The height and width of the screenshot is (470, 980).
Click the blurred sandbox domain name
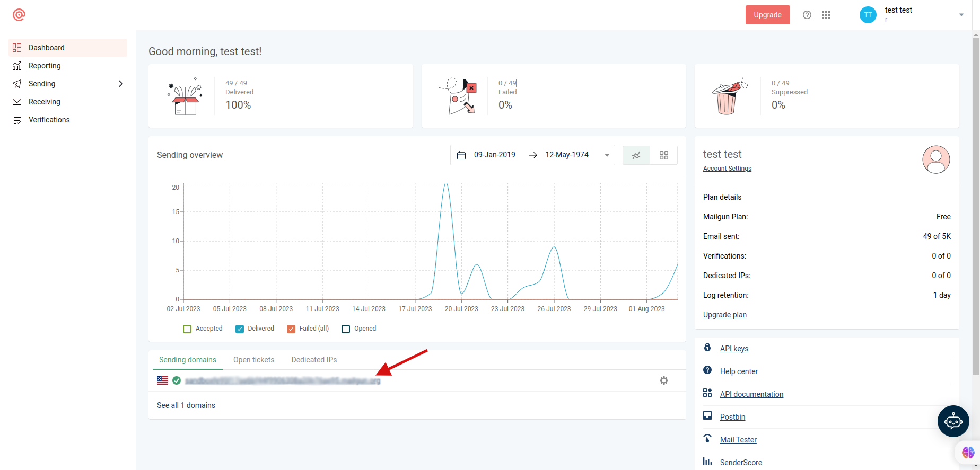point(283,380)
